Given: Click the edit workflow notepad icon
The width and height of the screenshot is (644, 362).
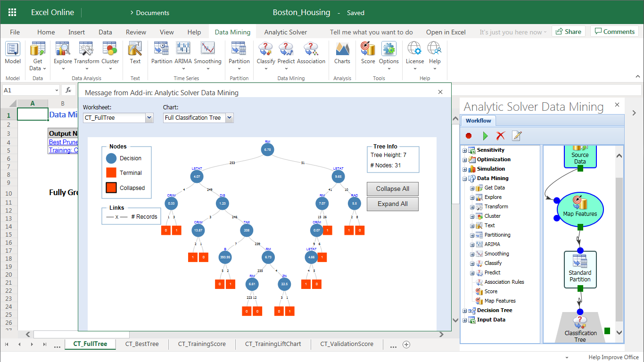Looking at the screenshot, I should click(517, 136).
